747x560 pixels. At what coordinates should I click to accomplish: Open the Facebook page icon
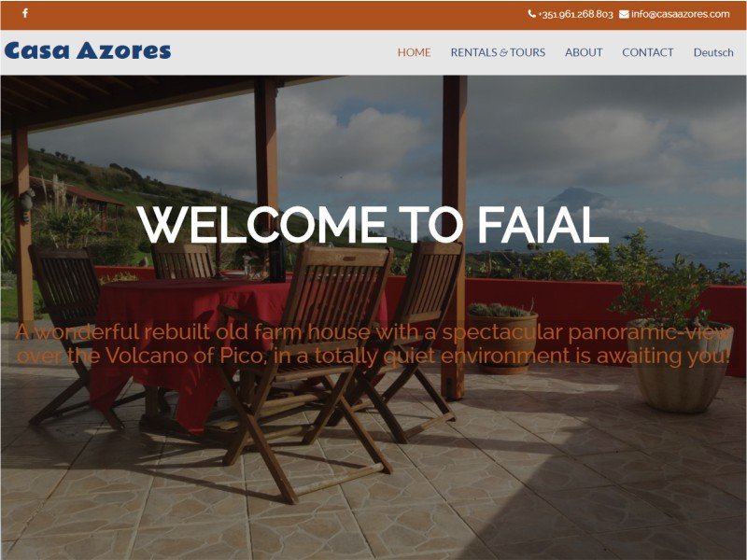25,13
